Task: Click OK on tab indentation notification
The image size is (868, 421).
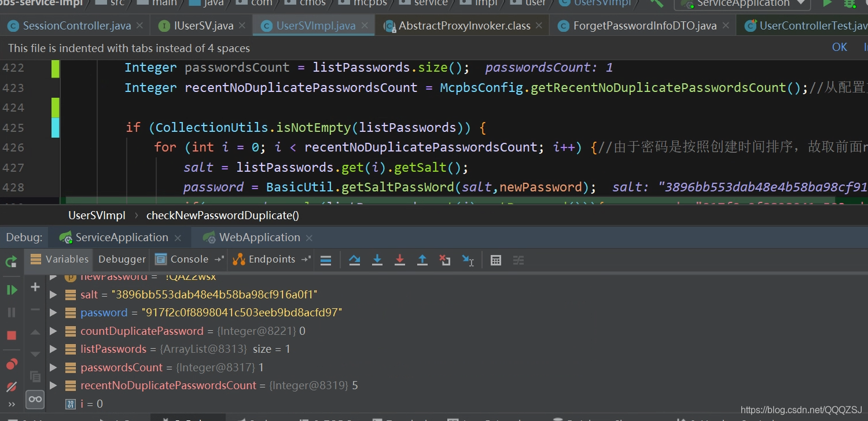Action: click(x=840, y=47)
